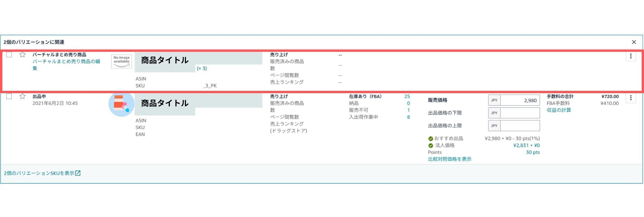
Task: Click the No image available thumbnail
Action: (x=122, y=61)
